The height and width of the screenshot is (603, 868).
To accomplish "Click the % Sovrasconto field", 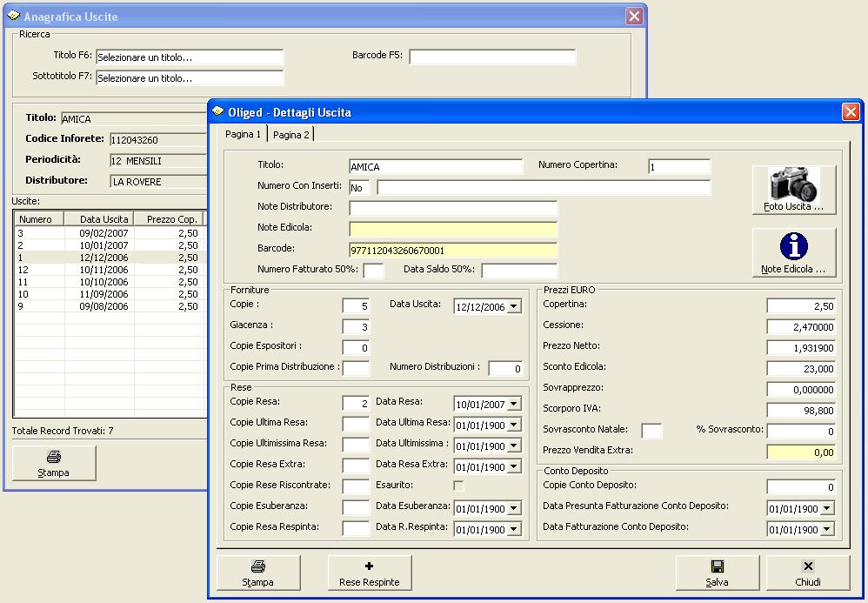I will tap(801, 432).
